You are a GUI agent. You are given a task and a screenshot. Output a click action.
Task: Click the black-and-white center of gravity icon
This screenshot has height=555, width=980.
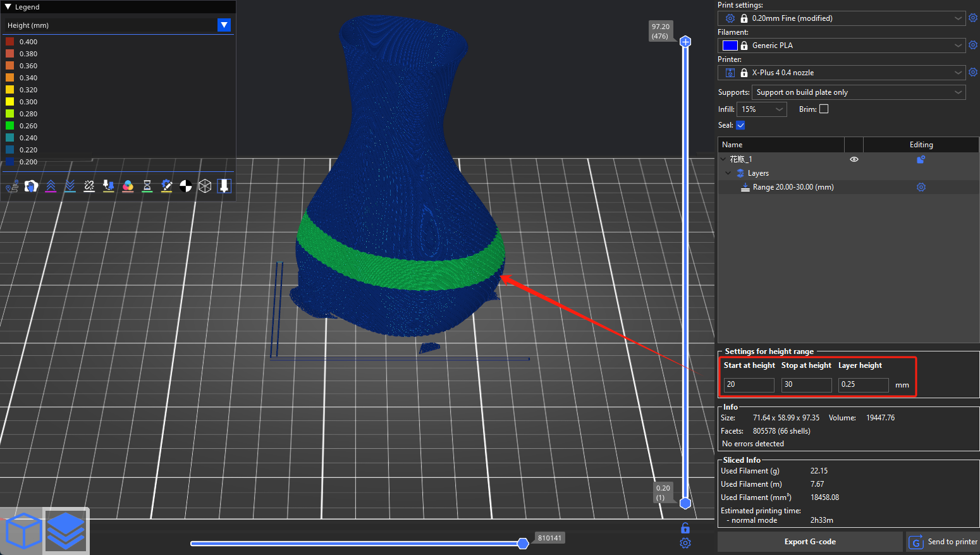coord(186,186)
